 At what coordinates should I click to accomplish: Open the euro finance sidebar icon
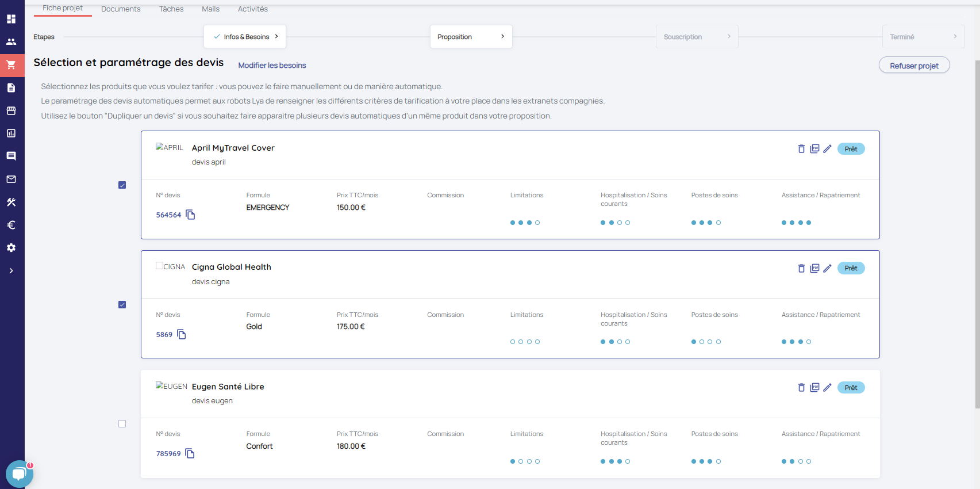click(11, 225)
